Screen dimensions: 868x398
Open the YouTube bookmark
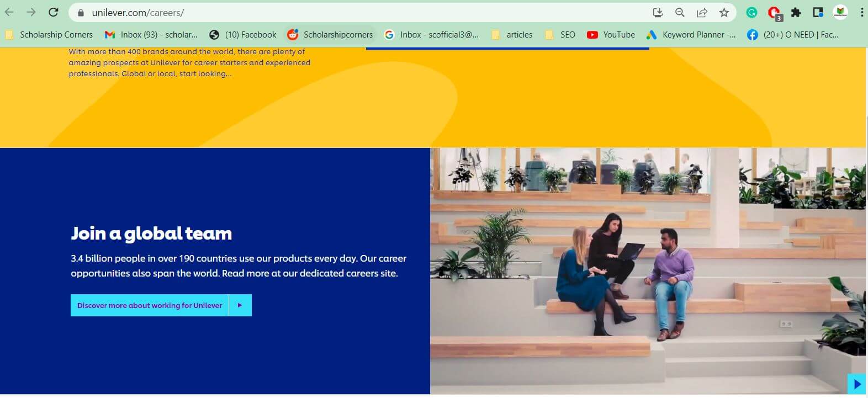click(x=611, y=35)
